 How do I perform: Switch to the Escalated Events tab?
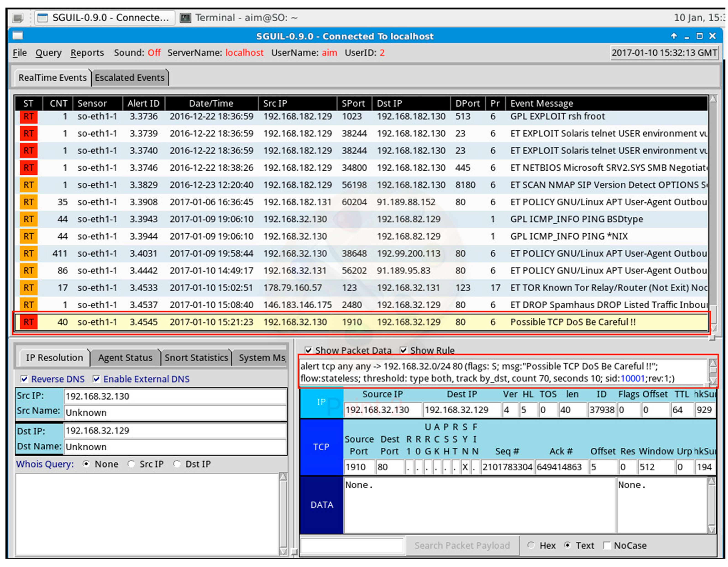[130, 78]
